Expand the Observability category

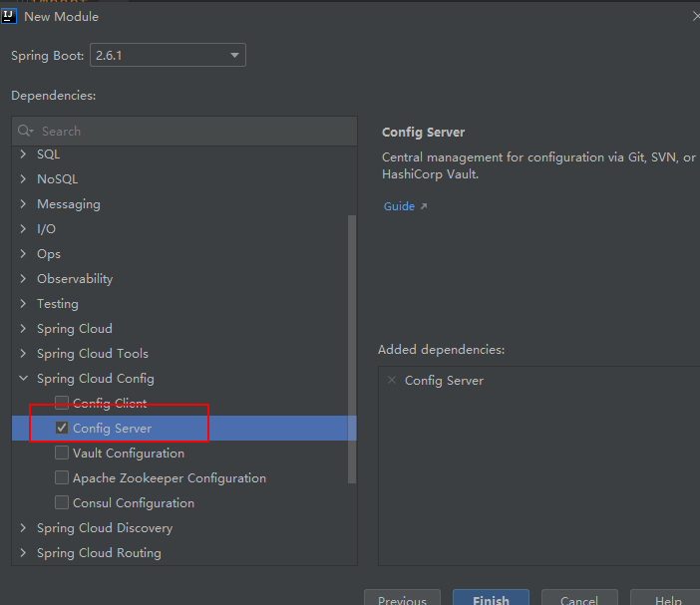23,279
